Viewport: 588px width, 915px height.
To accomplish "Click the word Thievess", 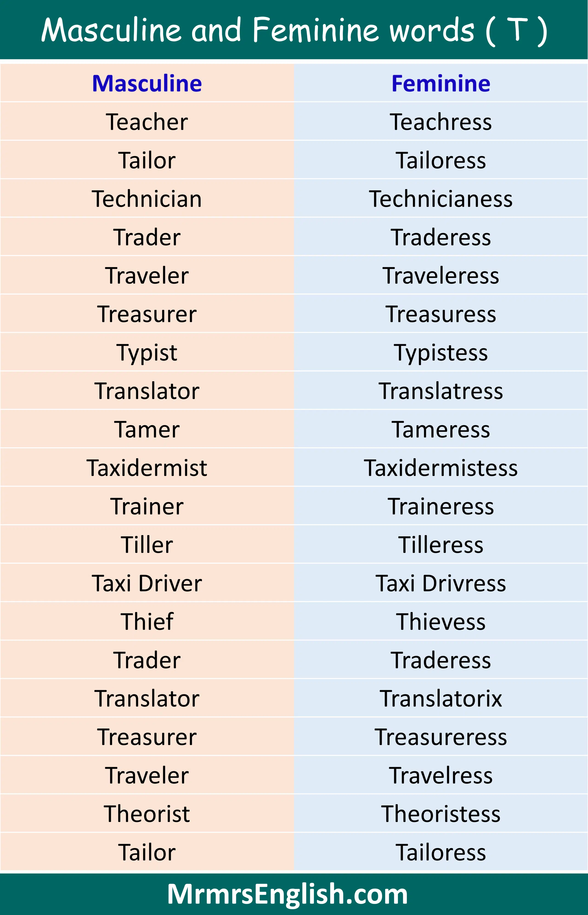I will click(x=441, y=622).
